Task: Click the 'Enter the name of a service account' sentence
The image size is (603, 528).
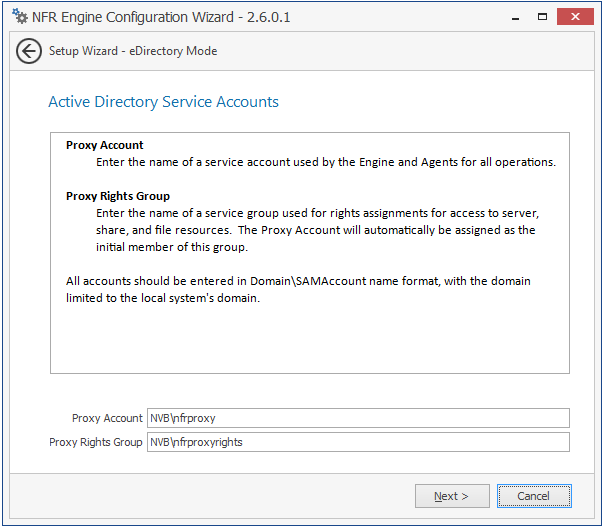Action: 326,162
